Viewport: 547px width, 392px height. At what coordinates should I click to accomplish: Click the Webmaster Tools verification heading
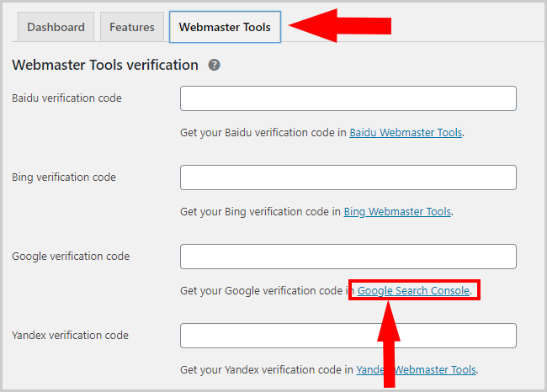pos(105,65)
